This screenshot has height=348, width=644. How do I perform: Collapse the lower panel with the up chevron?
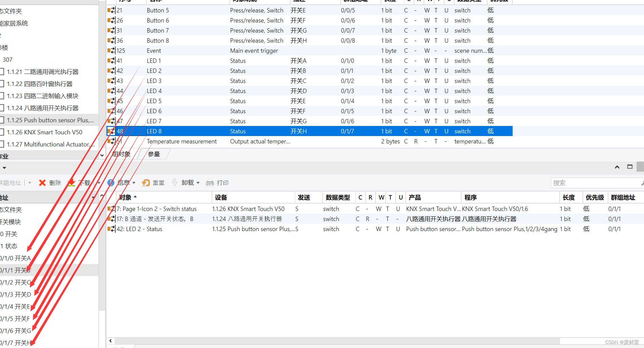point(617,167)
